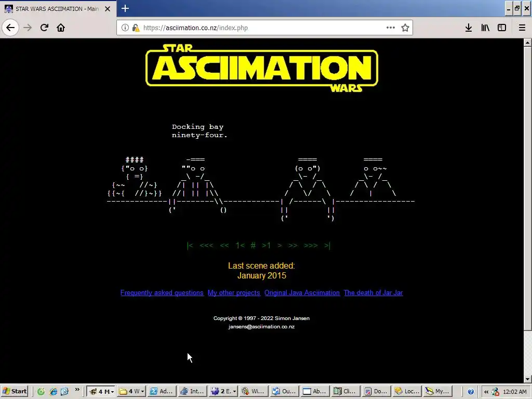The image size is (532, 399).
Task: Switch to the Wi... taskbar window
Action: [255, 392]
